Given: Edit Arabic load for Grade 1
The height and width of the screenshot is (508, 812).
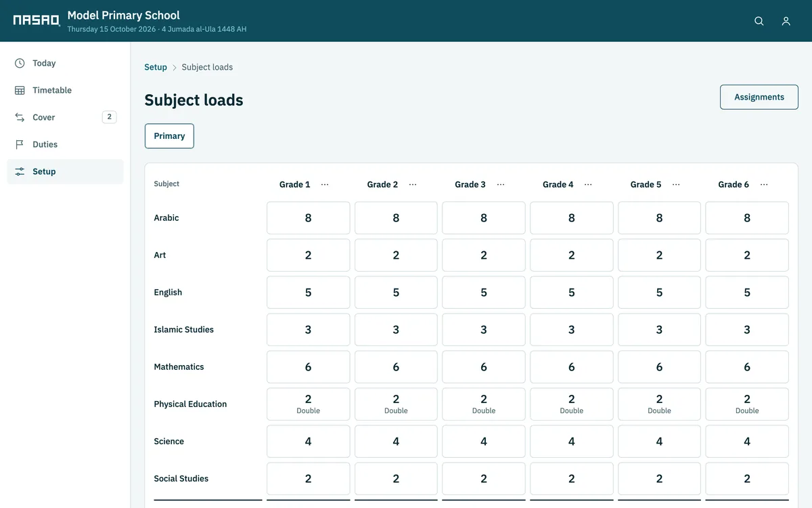Looking at the screenshot, I should pyautogui.click(x=309, y=218).
